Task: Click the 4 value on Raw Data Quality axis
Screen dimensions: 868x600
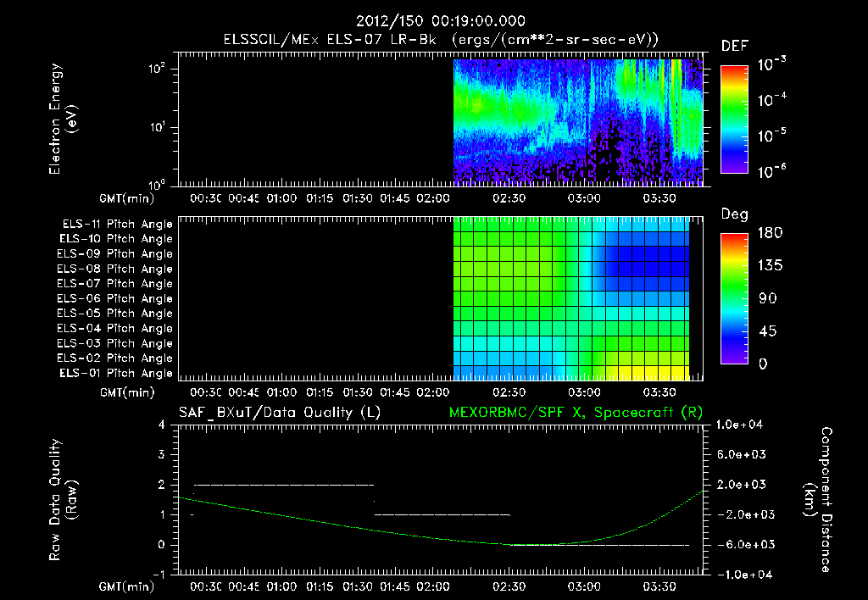Action: (x=162, y=425)
